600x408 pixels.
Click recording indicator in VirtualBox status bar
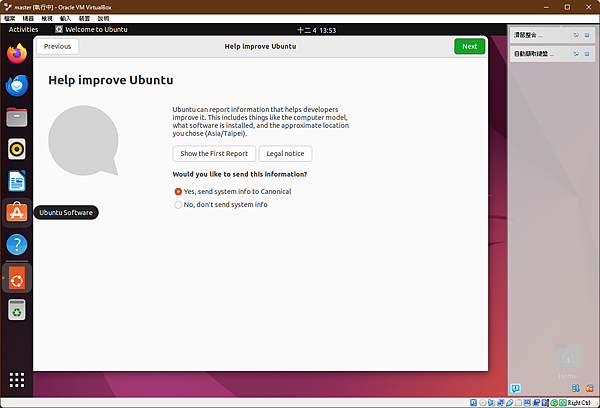[x=536, y=403]
